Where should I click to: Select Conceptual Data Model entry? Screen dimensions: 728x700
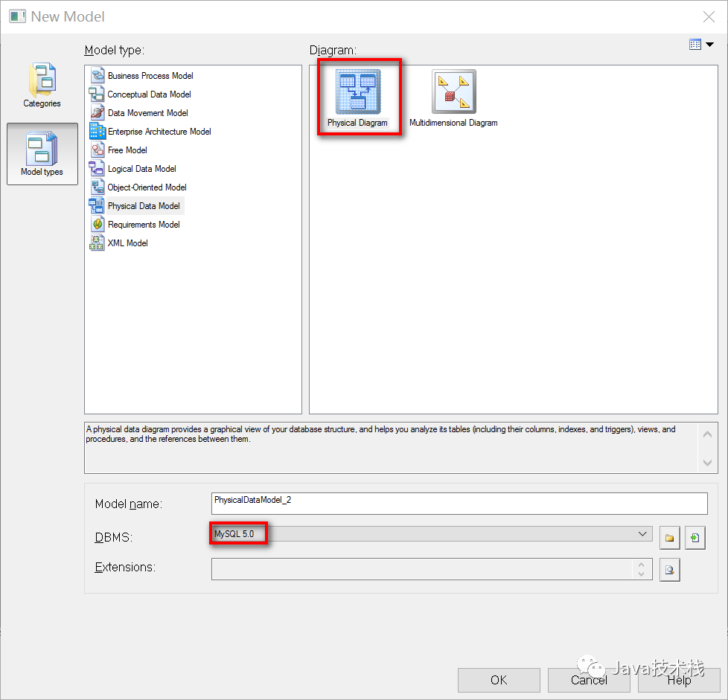[149, 94]
